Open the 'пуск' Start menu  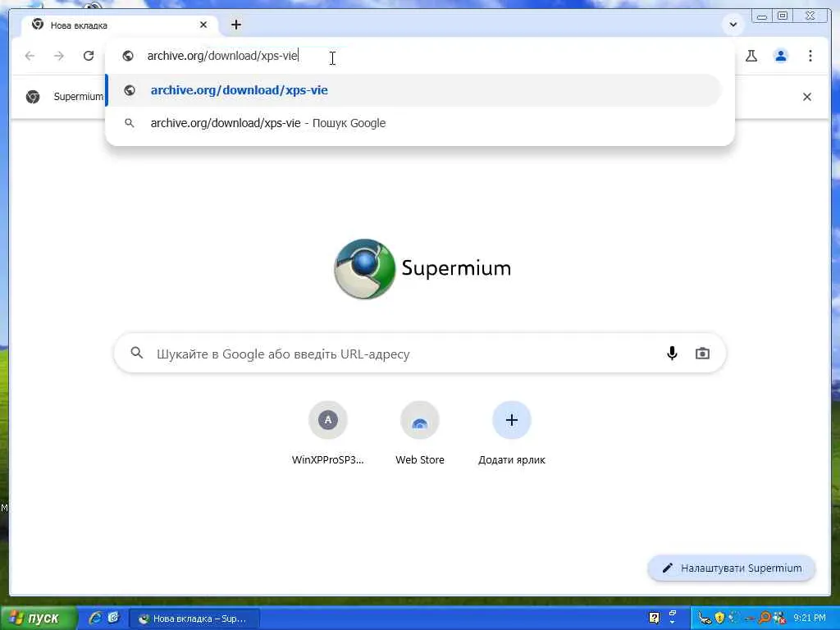tap(38, 619)
